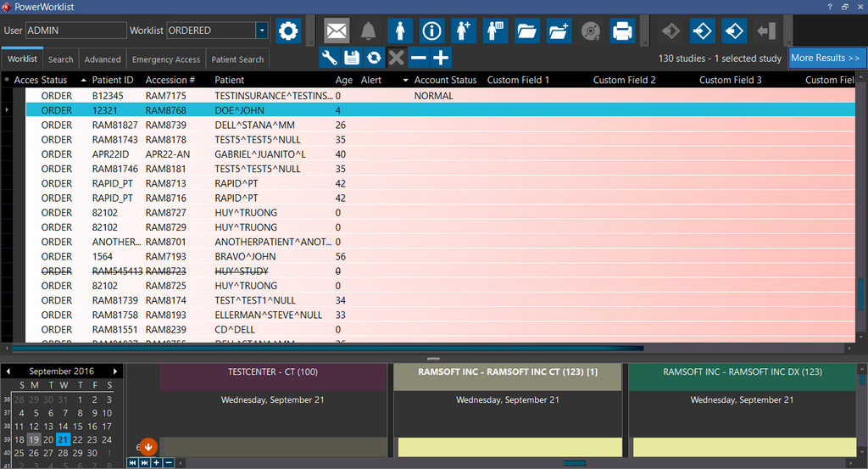This screenshot has width=868, height=469.
Task: Click the User ADMIN input field
Action: [75, 31]
